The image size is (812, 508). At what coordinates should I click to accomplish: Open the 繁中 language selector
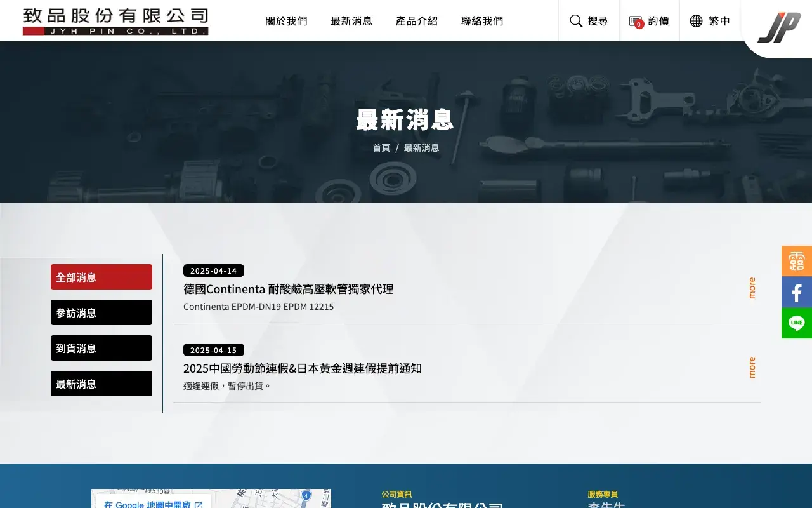(710, 21)
